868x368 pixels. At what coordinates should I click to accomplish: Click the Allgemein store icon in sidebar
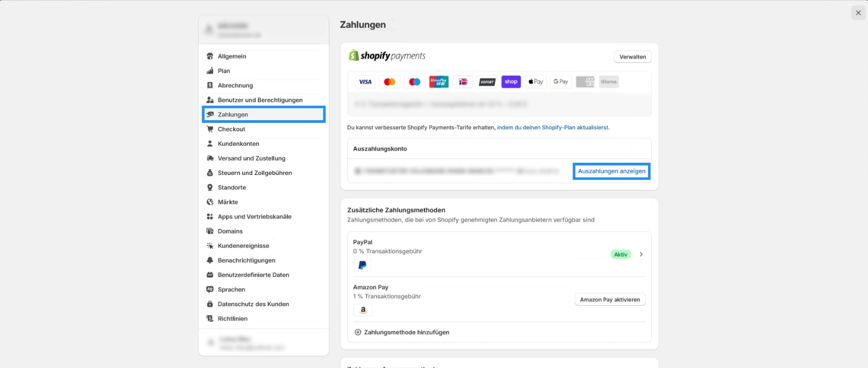point(210,56)
